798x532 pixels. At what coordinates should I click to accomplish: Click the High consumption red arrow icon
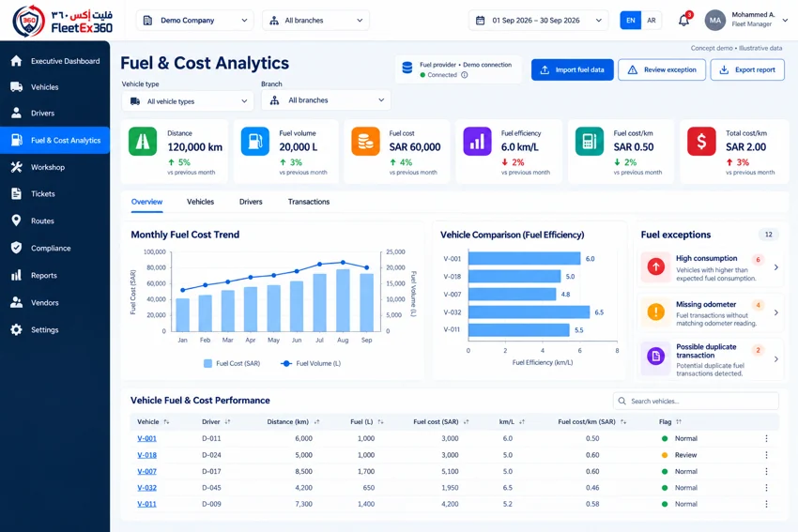pos(655,266)
